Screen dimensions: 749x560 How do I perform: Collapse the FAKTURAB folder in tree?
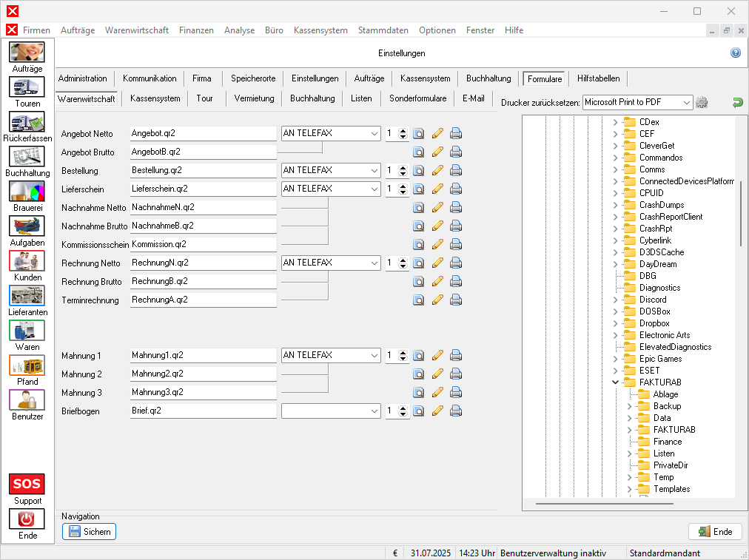click(615, 382)
